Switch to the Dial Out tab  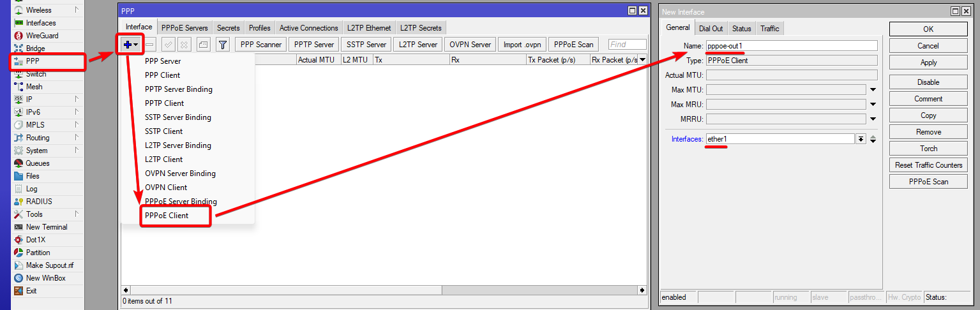pyautogui.click(x=711, y=29)
